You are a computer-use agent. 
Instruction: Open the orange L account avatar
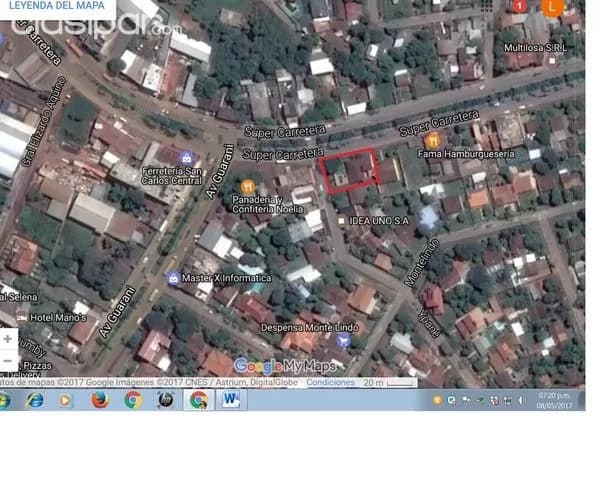[x=552, y=7]
